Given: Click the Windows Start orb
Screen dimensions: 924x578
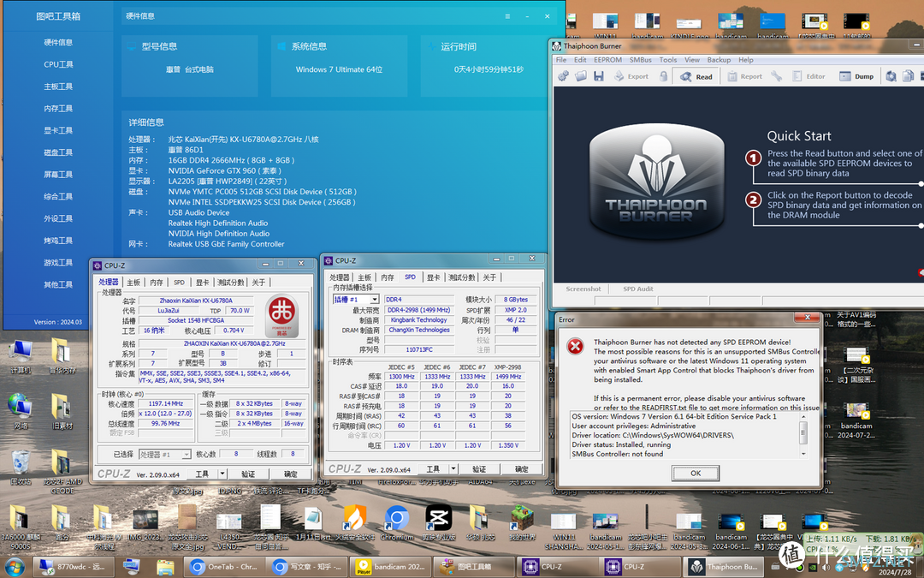Looking at the screenshot, I should coord(15,568).
